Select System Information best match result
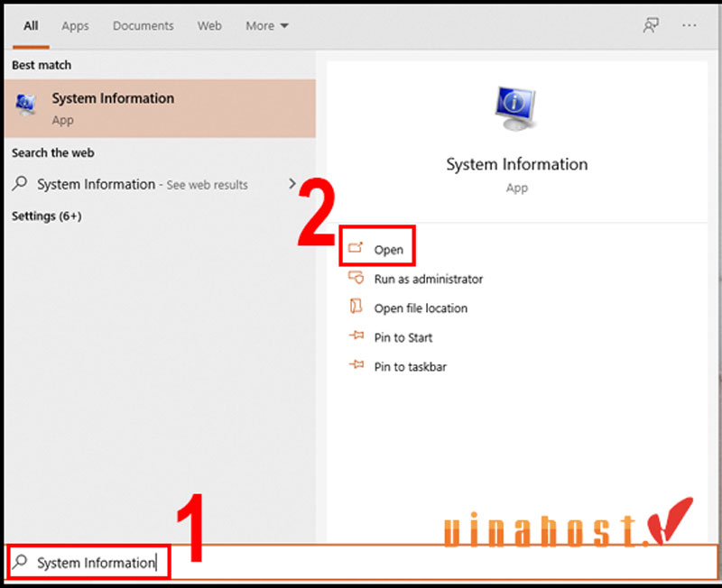 click(160, 108)
